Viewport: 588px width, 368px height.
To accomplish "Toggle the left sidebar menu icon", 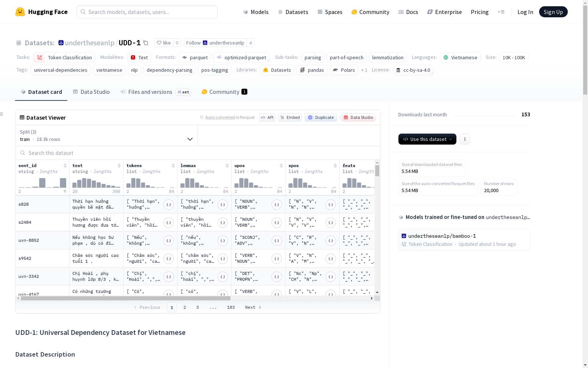I will coord(2,114).
